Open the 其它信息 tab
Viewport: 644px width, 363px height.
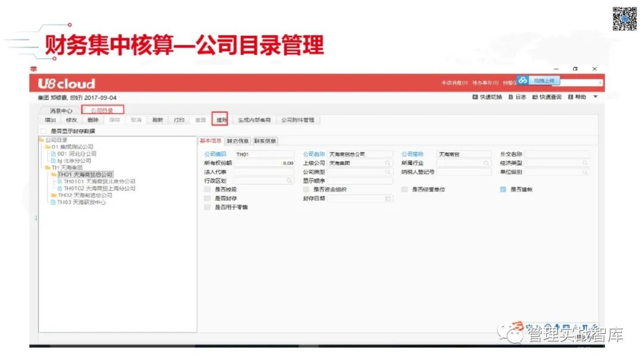pos(238,141)
